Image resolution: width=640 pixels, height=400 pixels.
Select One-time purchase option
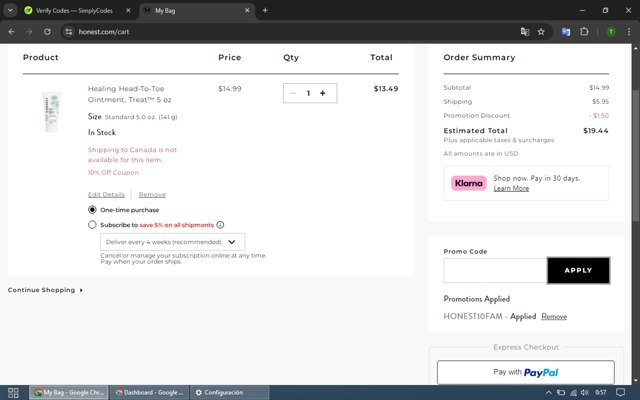(92, 209)
